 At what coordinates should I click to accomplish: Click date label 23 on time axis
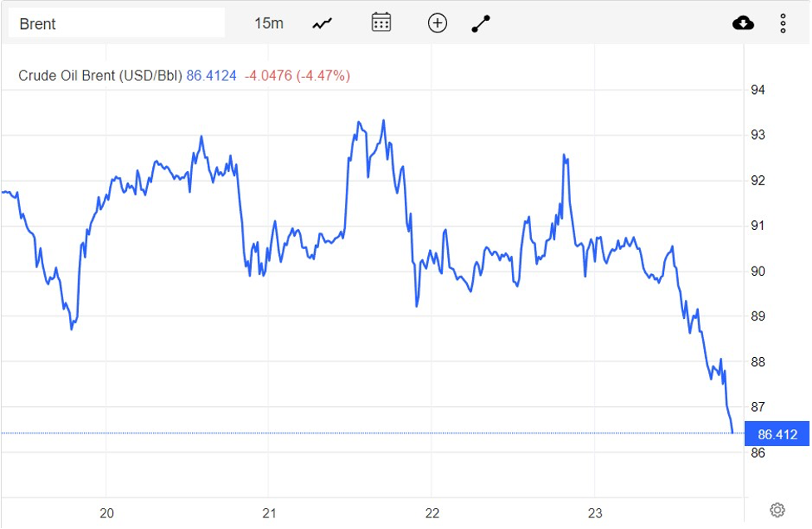(x=595, y=513)
